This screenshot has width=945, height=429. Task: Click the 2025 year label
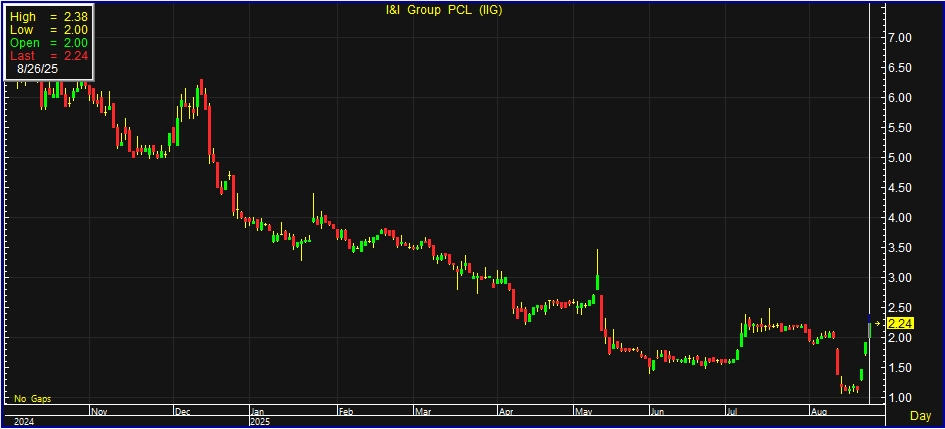point(260,421)
